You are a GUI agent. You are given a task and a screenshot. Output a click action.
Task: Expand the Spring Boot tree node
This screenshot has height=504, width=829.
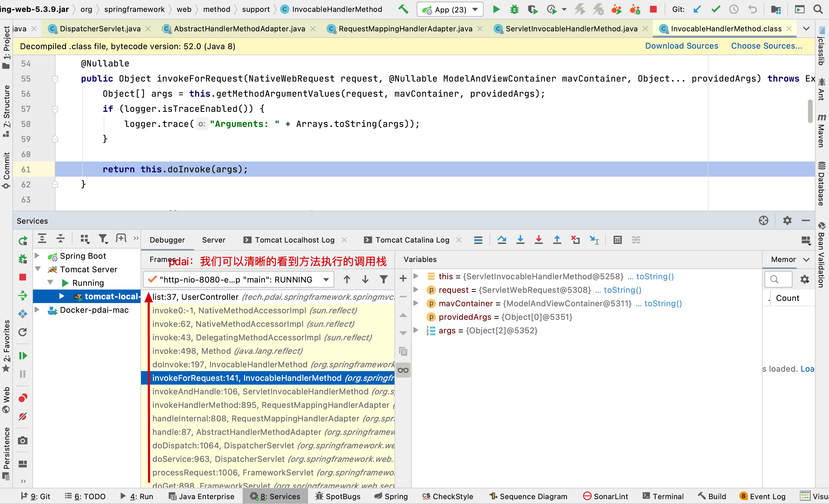point(37,256)
